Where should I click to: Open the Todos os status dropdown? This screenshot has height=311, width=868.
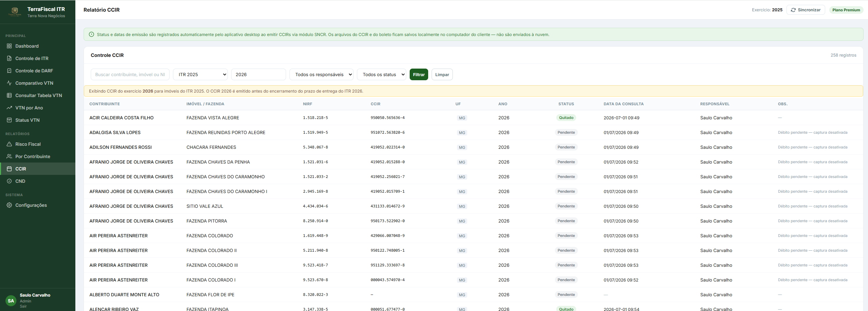tap(382, 74)
